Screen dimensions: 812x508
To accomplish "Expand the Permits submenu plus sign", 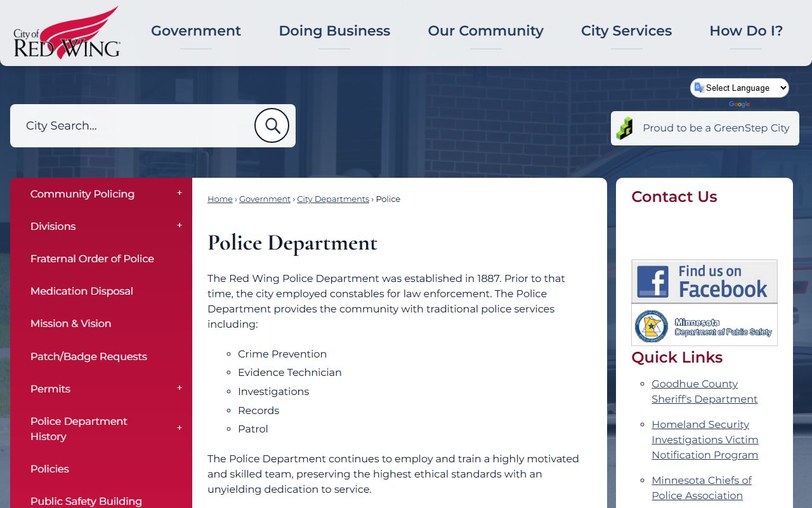I will tap(180, 388).
